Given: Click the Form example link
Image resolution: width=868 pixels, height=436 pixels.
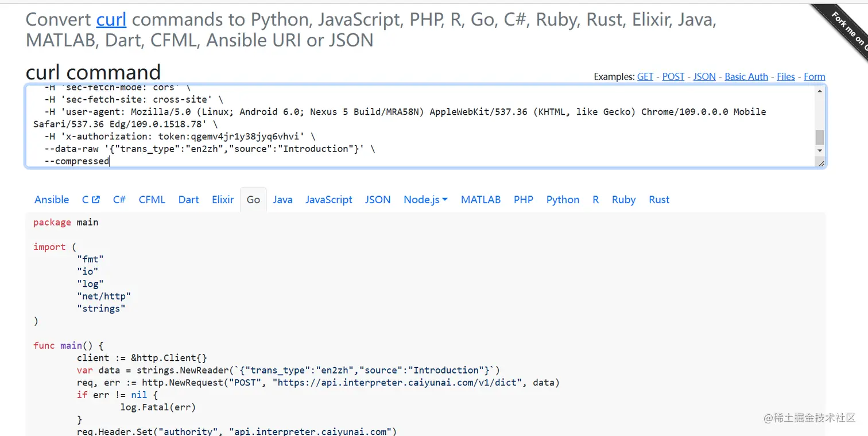Looking at the screenshot, I should click(x=815, y=77).
